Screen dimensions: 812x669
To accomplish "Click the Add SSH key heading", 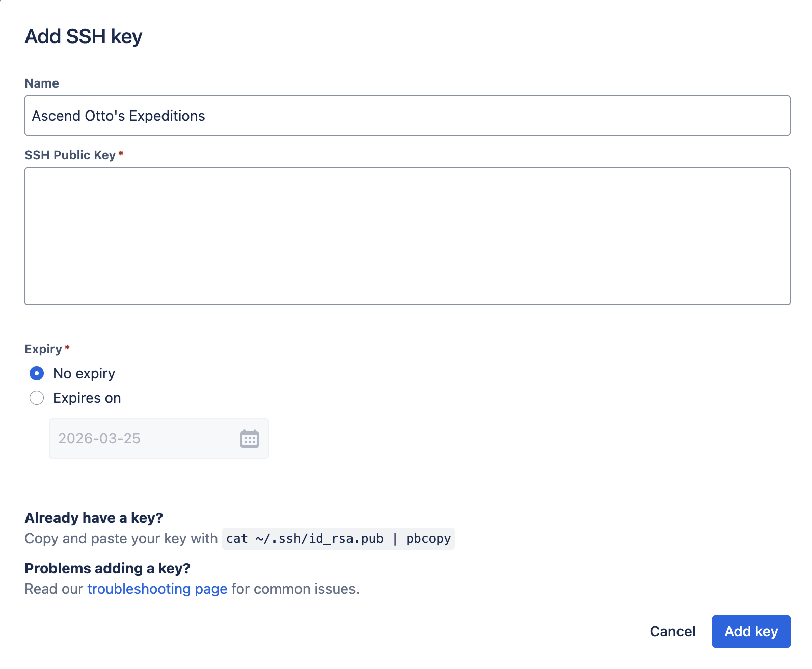I will coord(84,37).
